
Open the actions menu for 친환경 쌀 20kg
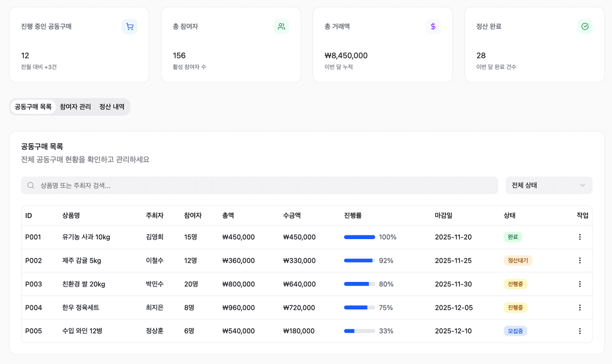click(580, 284)
